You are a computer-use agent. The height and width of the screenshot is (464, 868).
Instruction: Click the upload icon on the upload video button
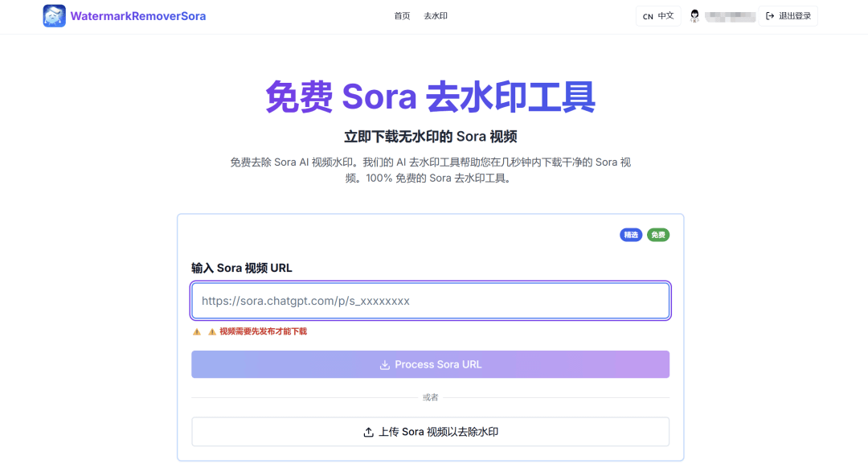(x=366, y=431)
